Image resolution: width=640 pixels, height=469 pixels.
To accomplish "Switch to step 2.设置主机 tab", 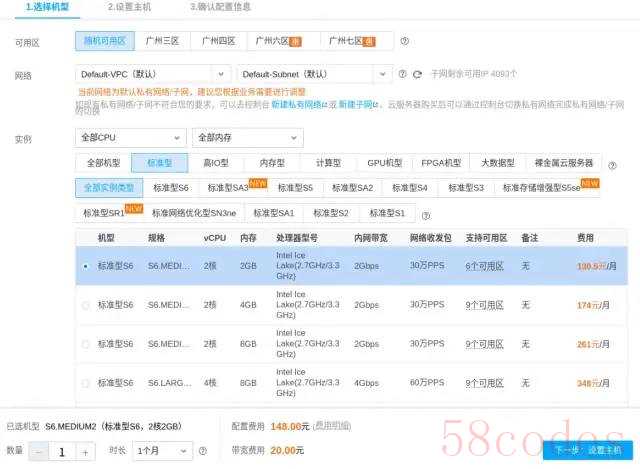I will (129, 7).
